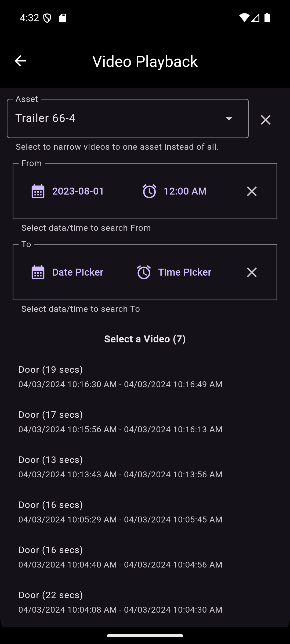Change the From date 2023-08-01
This screenshot has width=290, height=644.
tap(78, 191)
